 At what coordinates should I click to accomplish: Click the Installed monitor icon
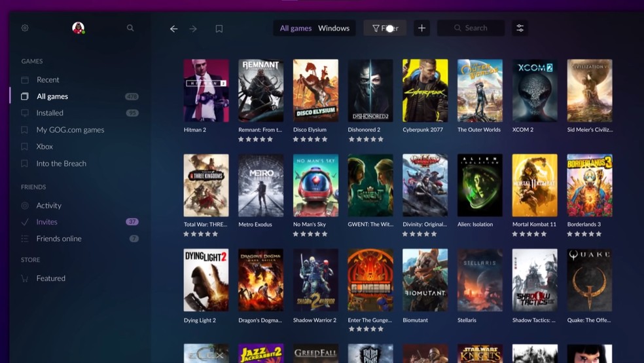25,113
